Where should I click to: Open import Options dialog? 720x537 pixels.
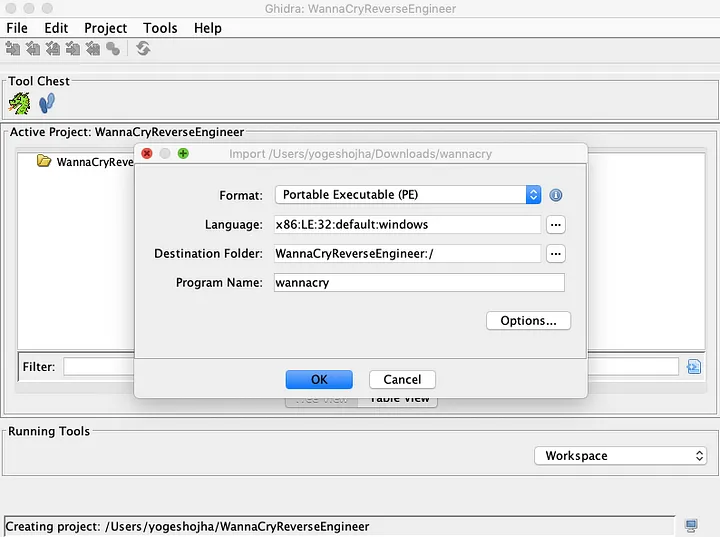pyautogui.click(x=528, y=321)
